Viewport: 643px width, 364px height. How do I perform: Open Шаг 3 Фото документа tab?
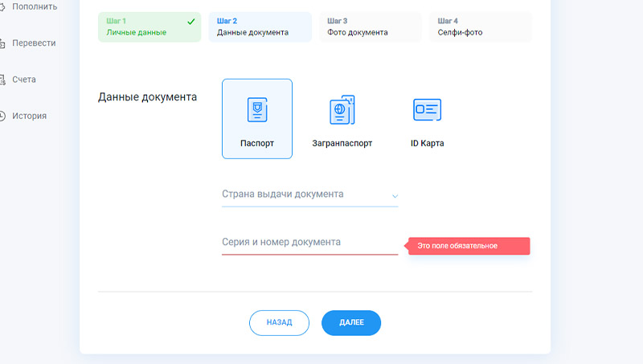point(370,27)
